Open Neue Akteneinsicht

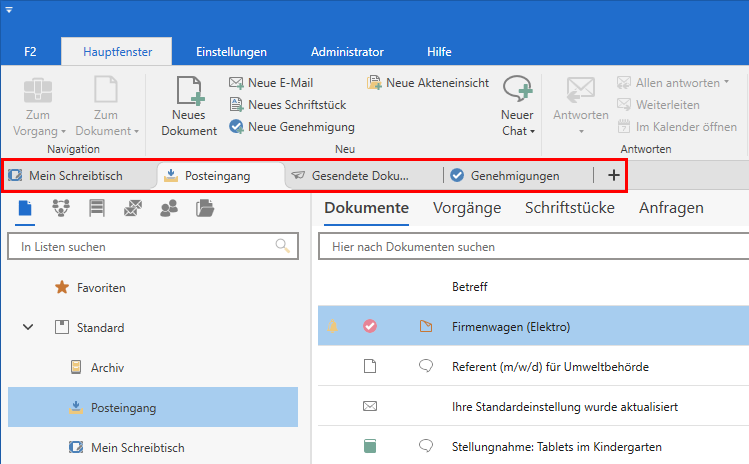tap(429, 83)
